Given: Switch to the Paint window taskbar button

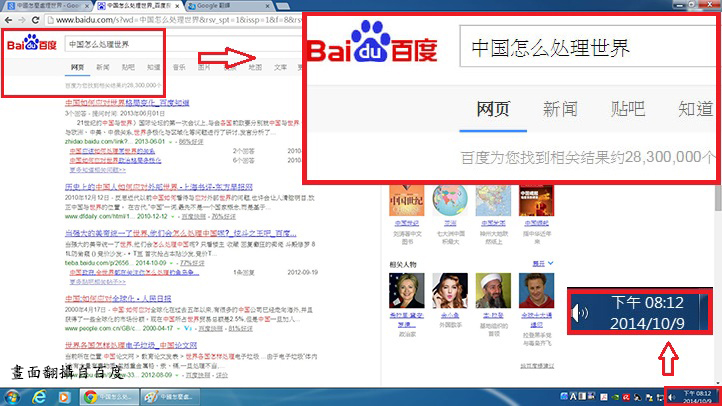Looking at the screenshot, I should click(x=169, y=396).
